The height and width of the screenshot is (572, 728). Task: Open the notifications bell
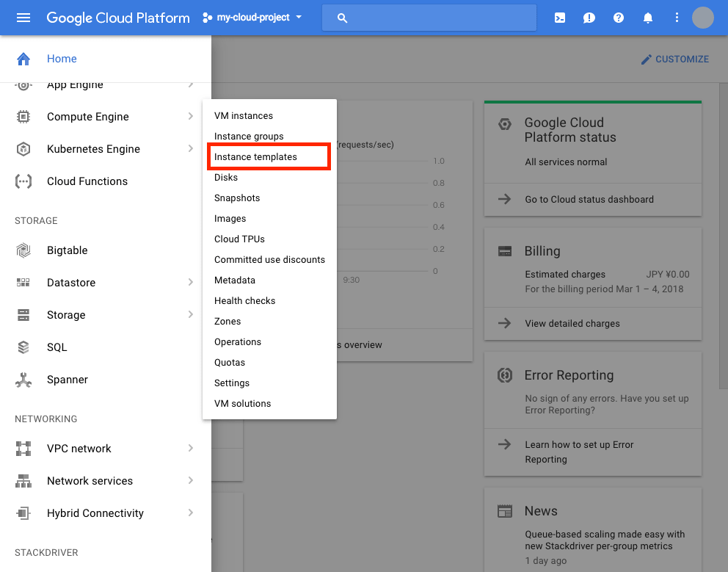click(648, 18)
